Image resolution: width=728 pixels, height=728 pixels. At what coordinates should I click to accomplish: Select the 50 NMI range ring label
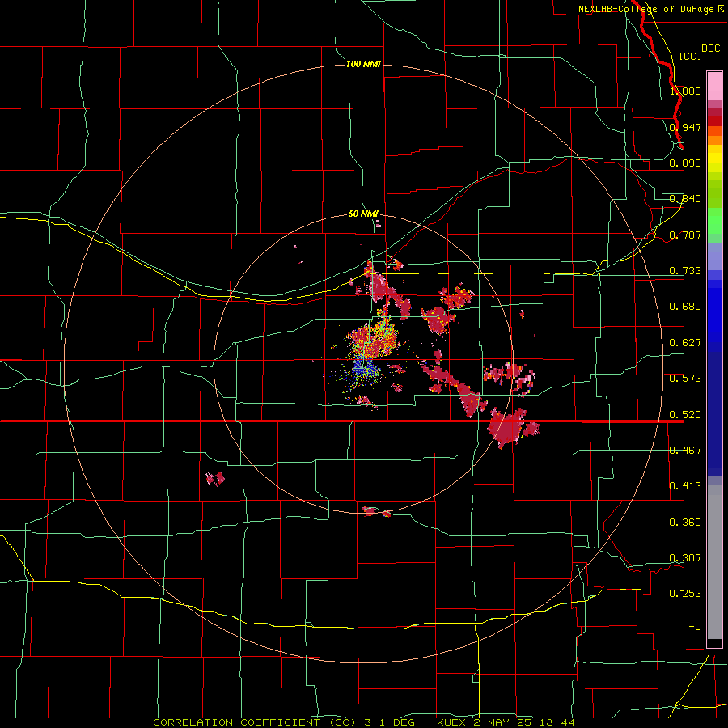click(x=363, y=214)
